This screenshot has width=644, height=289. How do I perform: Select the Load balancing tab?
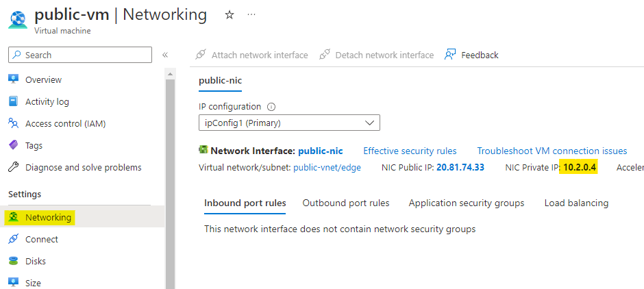click(576, 203)
